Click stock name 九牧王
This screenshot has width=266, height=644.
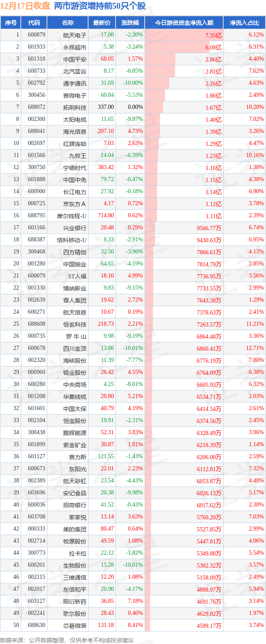tap(78, 155)
